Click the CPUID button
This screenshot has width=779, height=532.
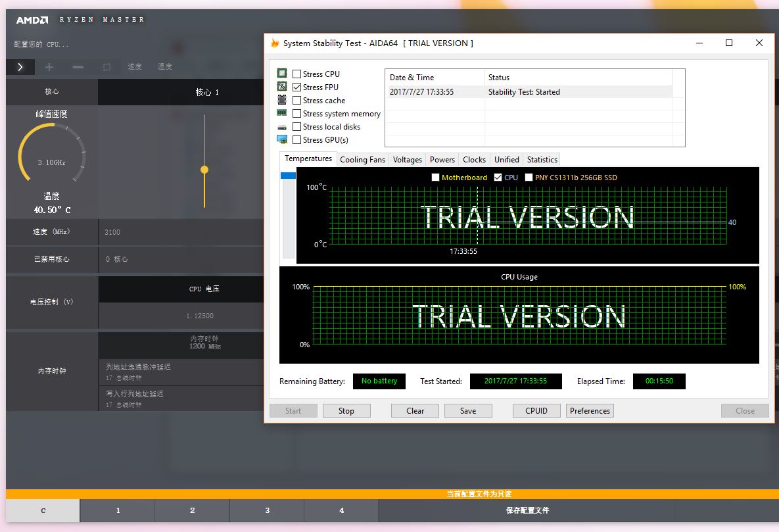536,410
